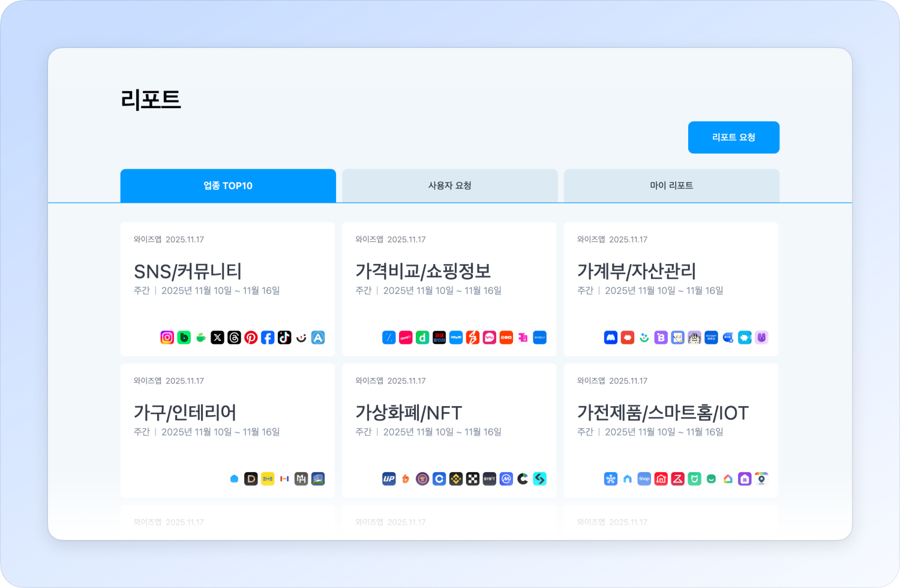The height and width of the screenshot is (588, 900).
Task: Click the blue house icon in 가구/인테리어
Action: [x=235, y=479]
